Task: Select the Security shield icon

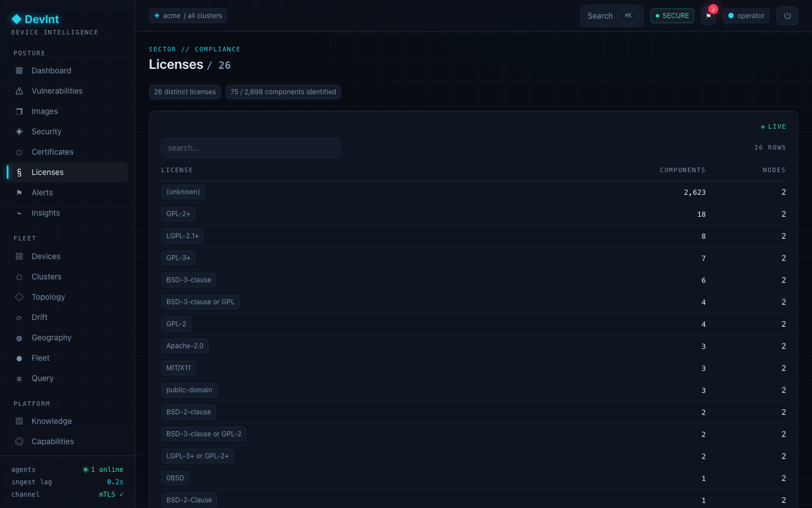Action: pos(19,132)
